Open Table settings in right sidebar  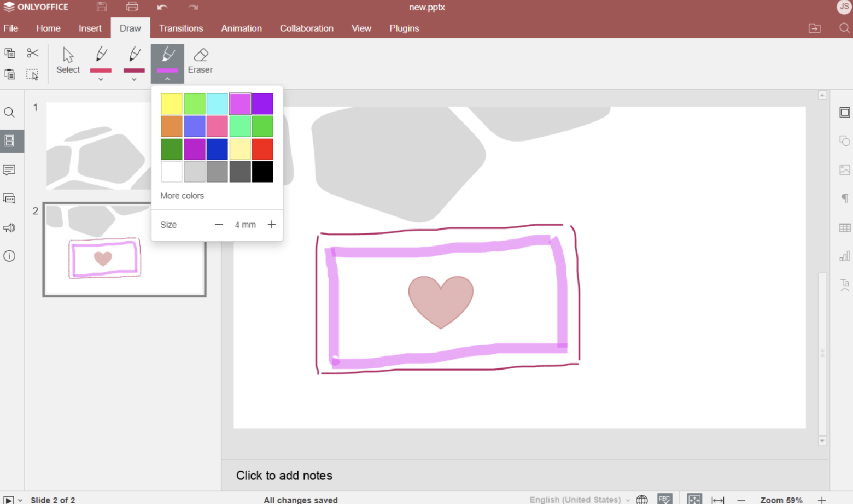845,228
